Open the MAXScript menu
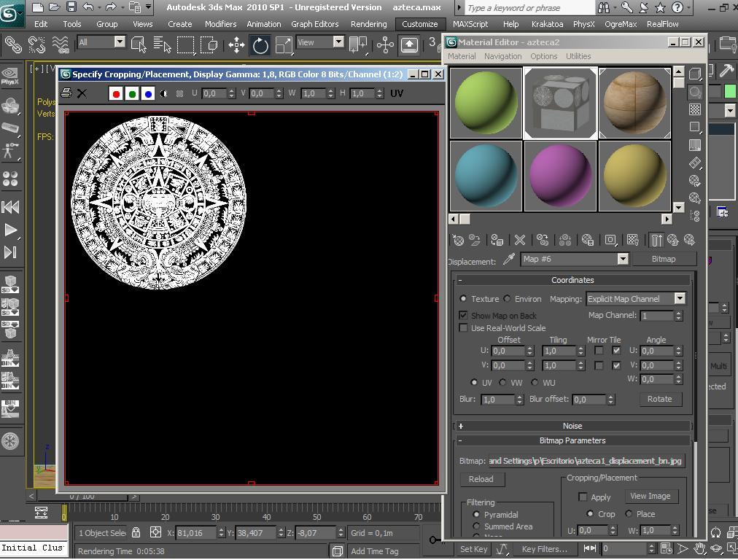This screenshot has height=560, width=738. coord(470,24)
